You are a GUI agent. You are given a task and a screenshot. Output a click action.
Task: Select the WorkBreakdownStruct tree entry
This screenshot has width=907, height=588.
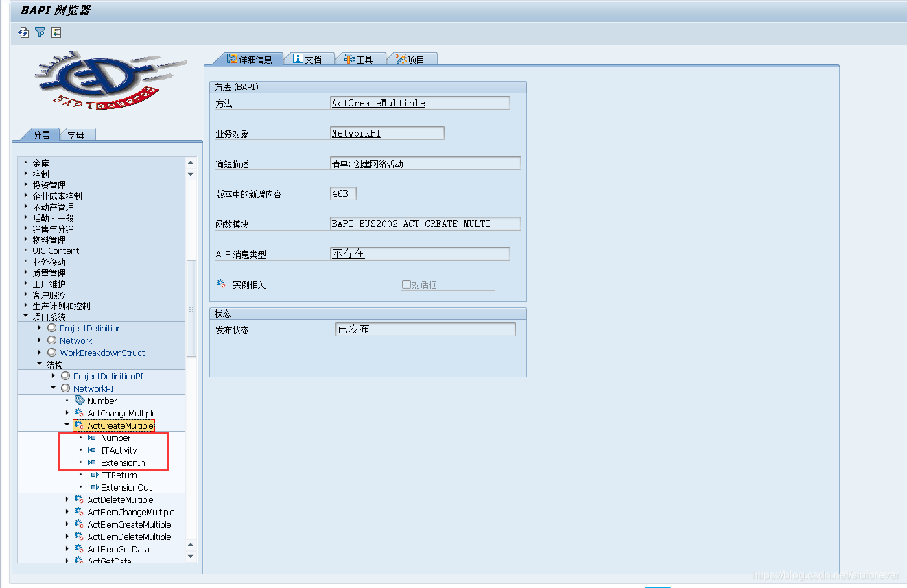click(102, 353)
